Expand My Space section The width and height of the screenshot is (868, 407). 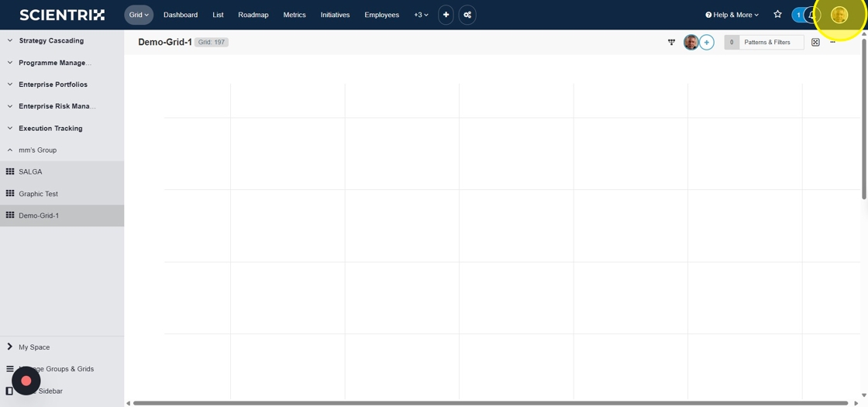point(34,347)
